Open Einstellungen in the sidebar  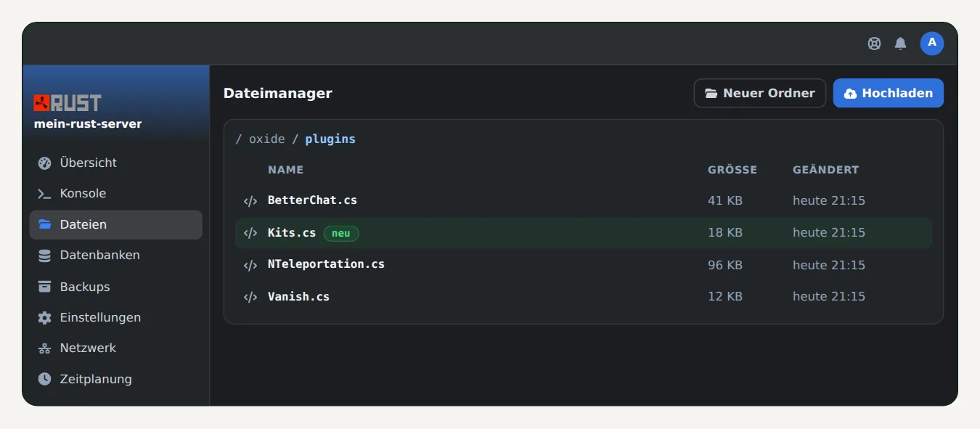point(115,317)
